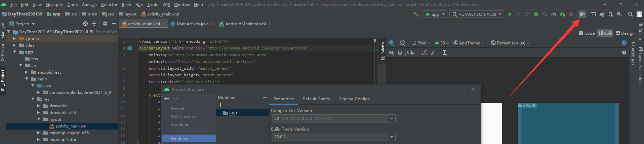Screen dimensions: 644x144
Task: Switch editor to Split view
Action: (x=605, y=33)
